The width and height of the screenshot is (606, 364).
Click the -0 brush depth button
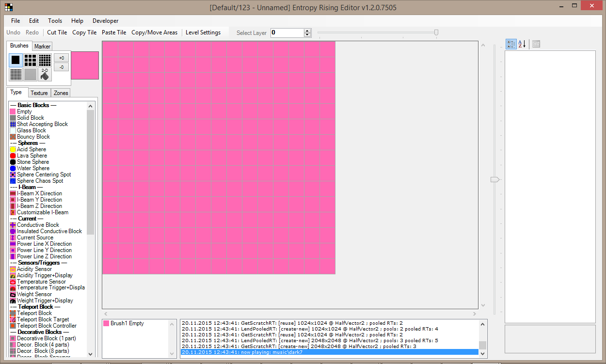[x=61, y=67]
